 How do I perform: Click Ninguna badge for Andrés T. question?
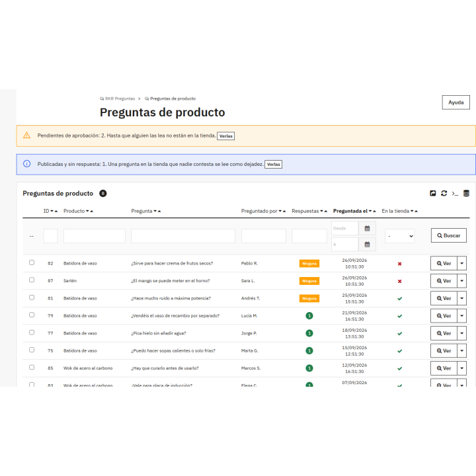tap(309, 298)
